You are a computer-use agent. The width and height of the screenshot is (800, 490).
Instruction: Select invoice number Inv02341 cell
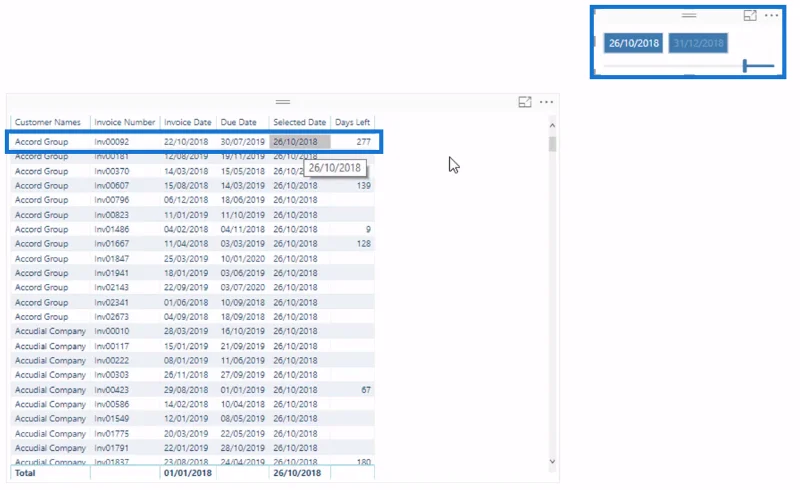pyautogui.click(x=111, y=302)
